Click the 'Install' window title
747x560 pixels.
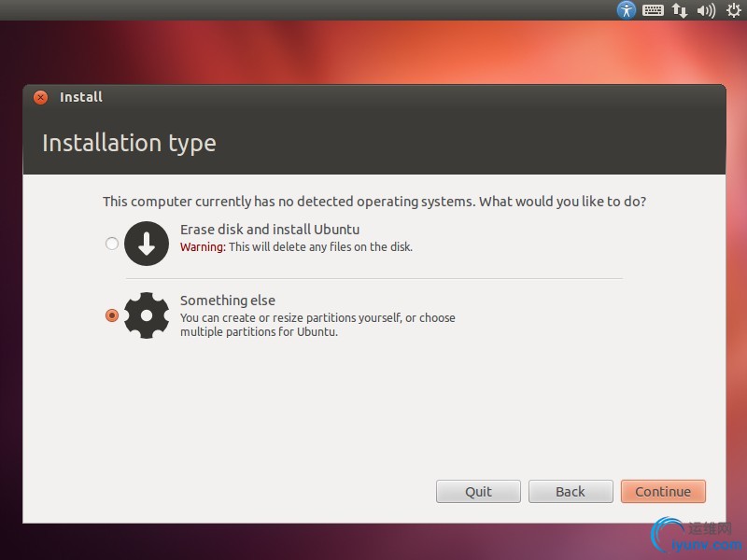click(81, 97)
